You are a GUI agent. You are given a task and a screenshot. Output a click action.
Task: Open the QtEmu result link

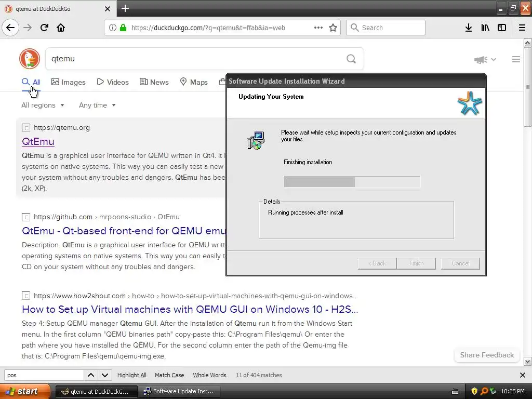pos(38,141)
